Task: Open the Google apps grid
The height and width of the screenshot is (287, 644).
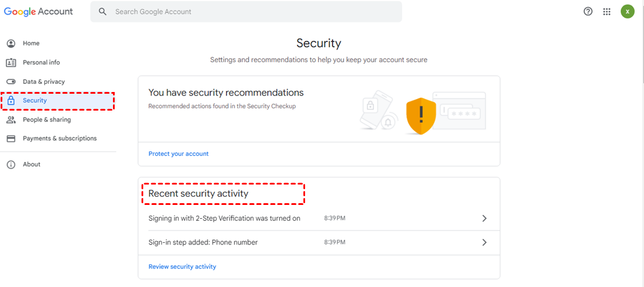Action: 607,12
